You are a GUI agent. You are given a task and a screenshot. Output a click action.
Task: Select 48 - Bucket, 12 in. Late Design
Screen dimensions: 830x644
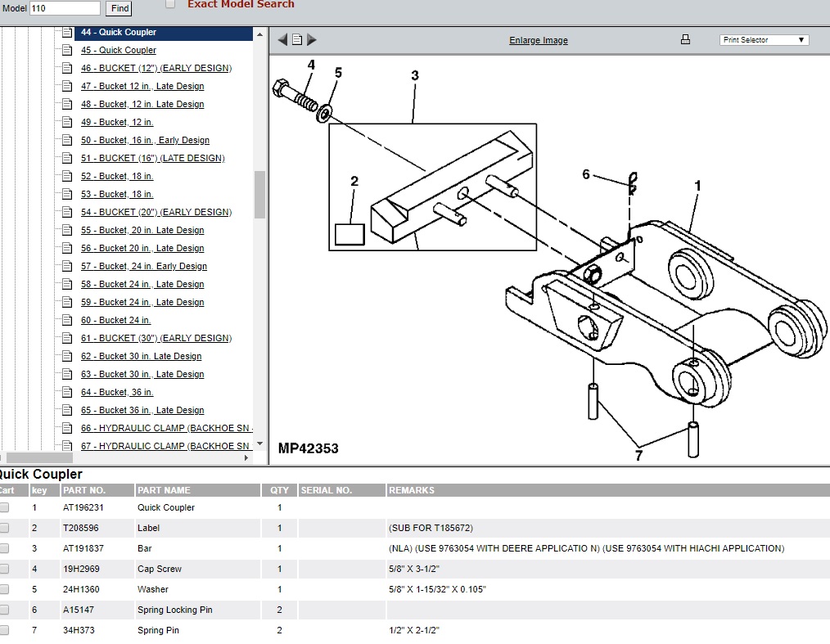[x=142, y=104]
